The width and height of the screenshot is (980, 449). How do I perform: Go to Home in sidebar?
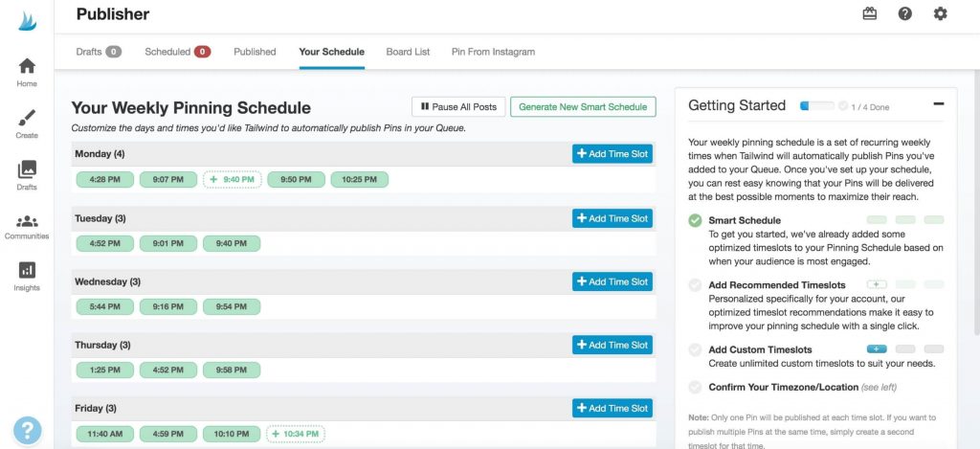click(x=27, y=72)
